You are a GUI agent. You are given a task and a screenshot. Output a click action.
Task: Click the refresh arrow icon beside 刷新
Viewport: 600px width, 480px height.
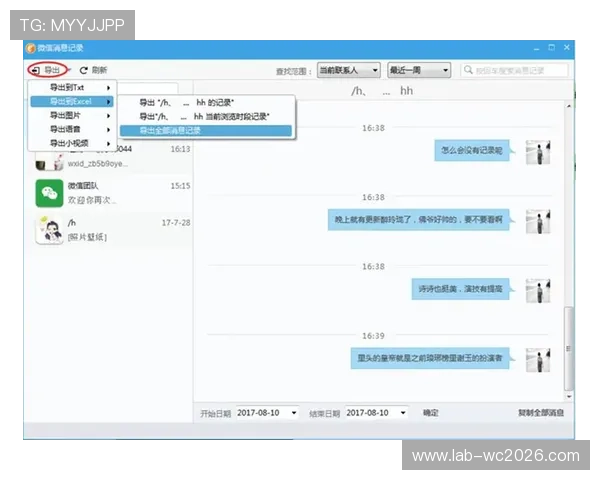tap(83, 70)
